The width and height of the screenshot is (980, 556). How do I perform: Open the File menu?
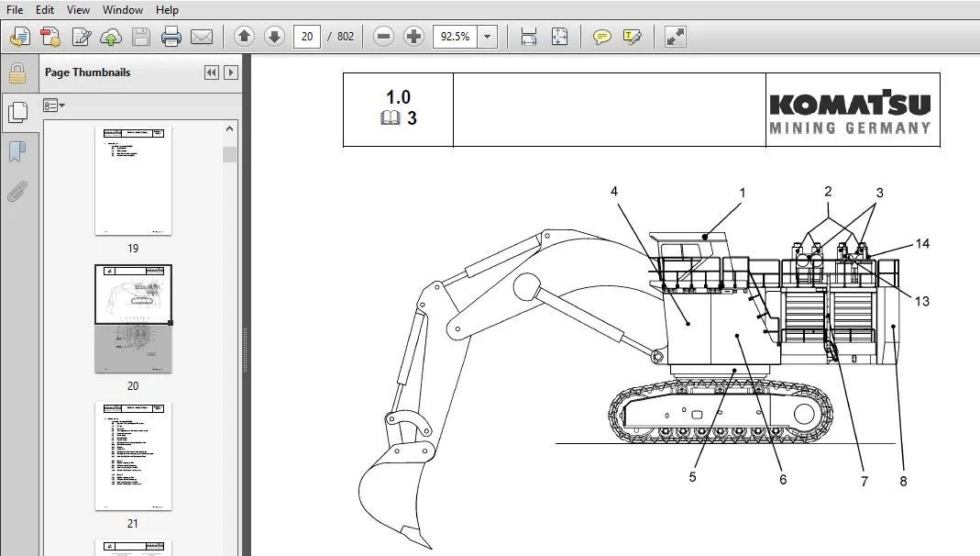[15, 10]
